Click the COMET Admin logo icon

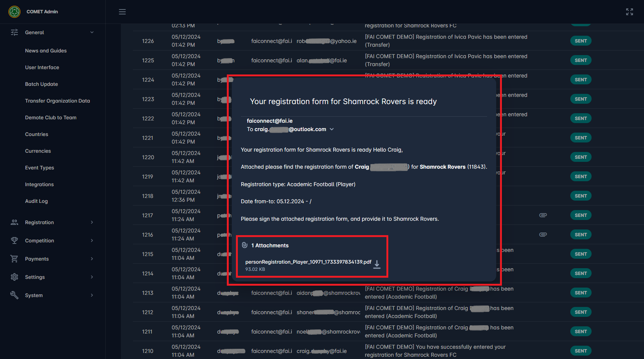(14, 12)
